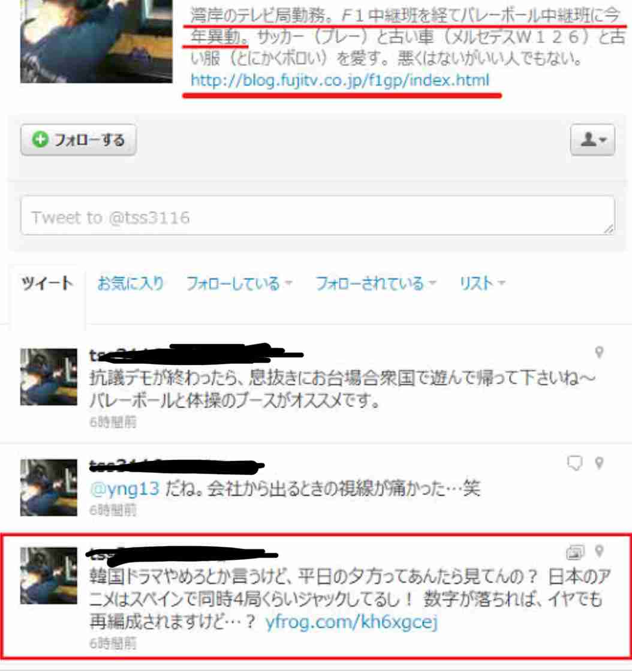The height and width of the screenshot is (672, 632).
Task: Click the location pin on third tweet
Action: pyautogui.click(x=600, y=551)
